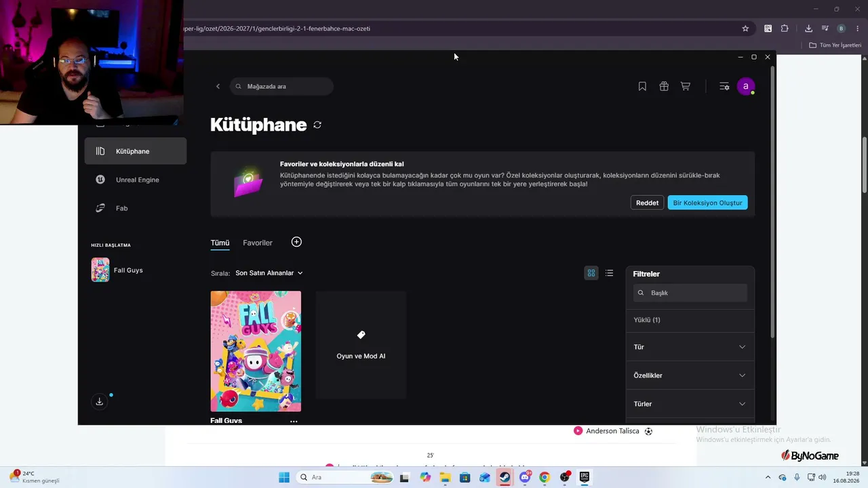Open the weather widget showing 24°C
The width and height of the screenshot is (868, 488).
click(x=35, y=477)
